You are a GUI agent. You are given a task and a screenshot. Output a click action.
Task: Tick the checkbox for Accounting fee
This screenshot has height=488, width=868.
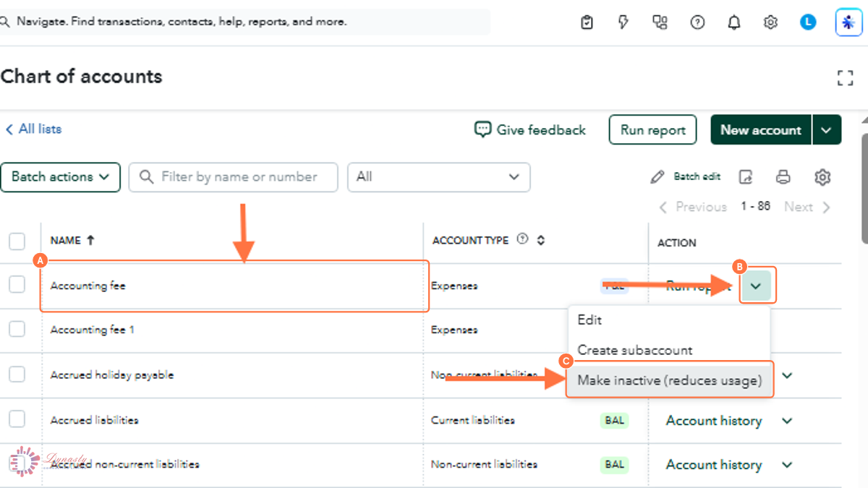coord(17,285)
